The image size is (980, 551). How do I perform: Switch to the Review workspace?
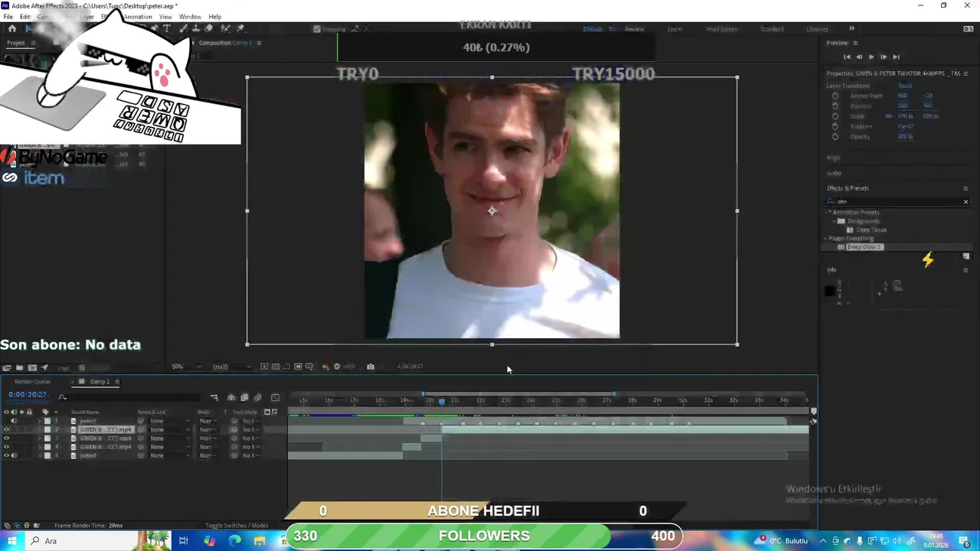(x=634, y=29)
